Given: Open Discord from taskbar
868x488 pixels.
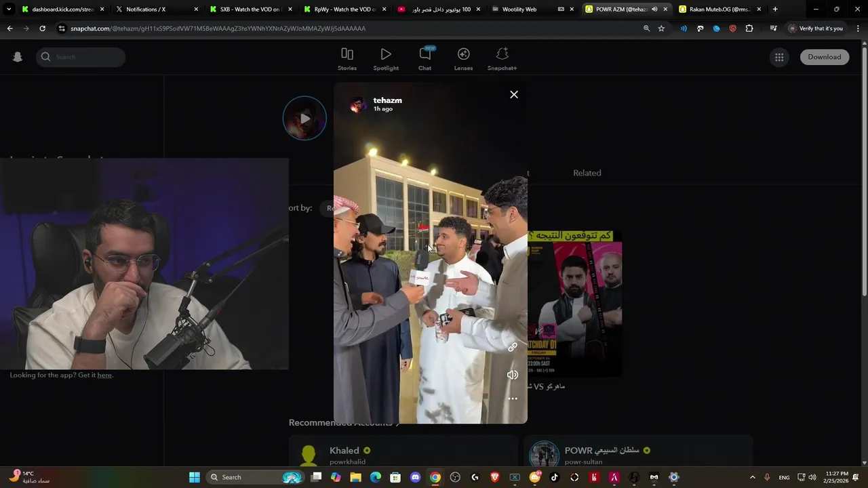Looking at the screenshot, I should click(415, 477).
